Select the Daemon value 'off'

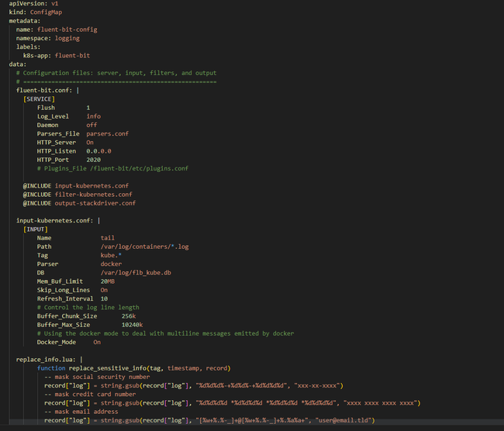click(91, 125)
